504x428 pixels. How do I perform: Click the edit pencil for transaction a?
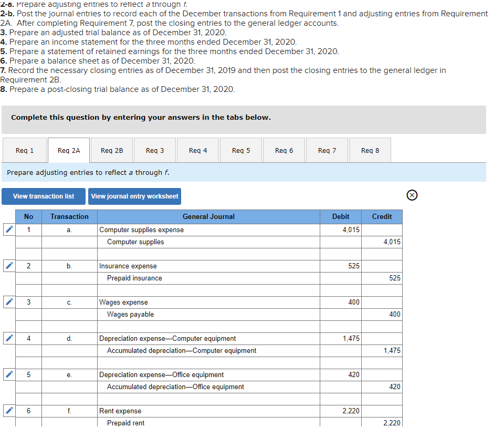pos(8,229)
